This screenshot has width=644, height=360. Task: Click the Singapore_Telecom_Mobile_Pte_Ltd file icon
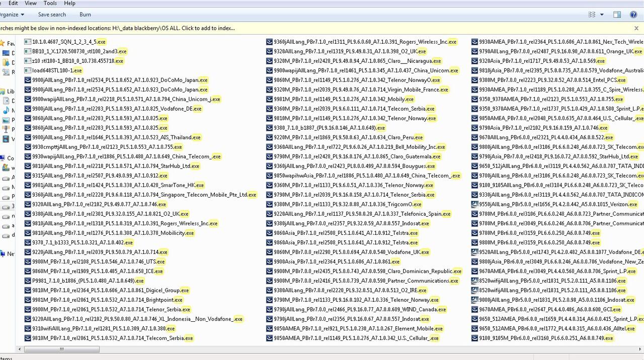click(28, 195)
